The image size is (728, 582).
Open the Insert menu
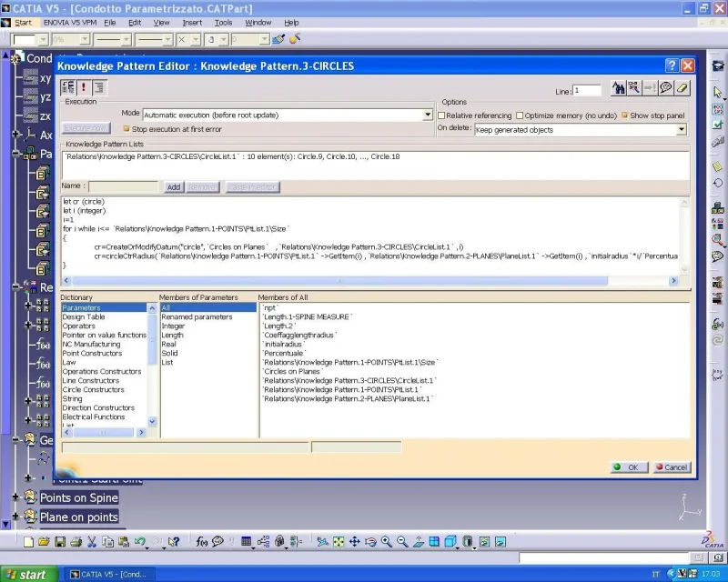[192, 22]
